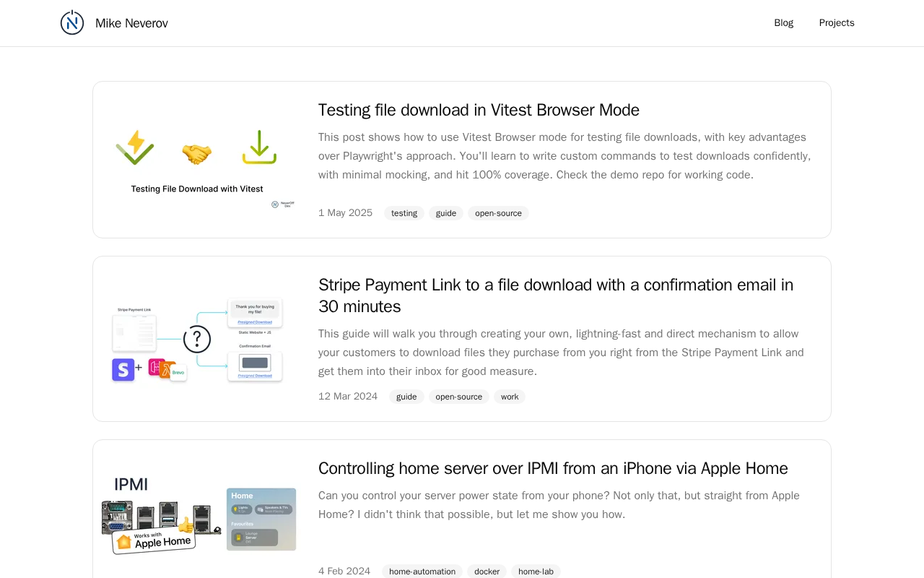Open the Vitest file download post thumbnail
Viewport: 924px width, 578px height.
point(197,160)
